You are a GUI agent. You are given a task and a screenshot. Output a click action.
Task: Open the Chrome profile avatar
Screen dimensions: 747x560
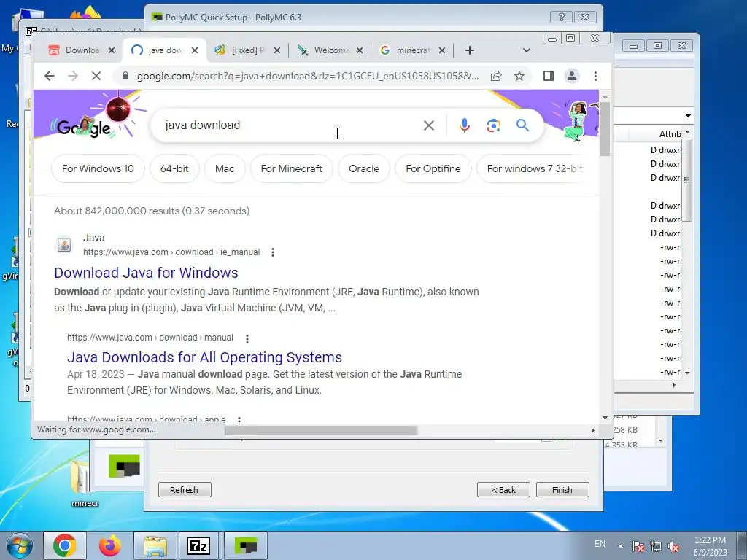click(x=572, y=76)
